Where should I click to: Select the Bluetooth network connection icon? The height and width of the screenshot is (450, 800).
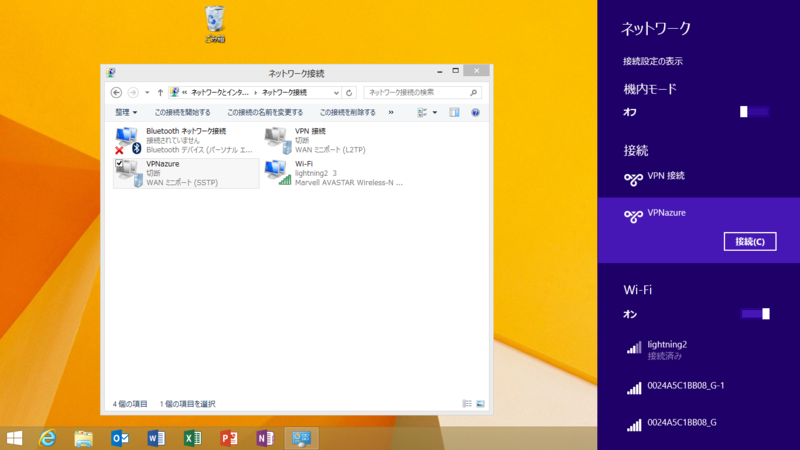point(127,140)
